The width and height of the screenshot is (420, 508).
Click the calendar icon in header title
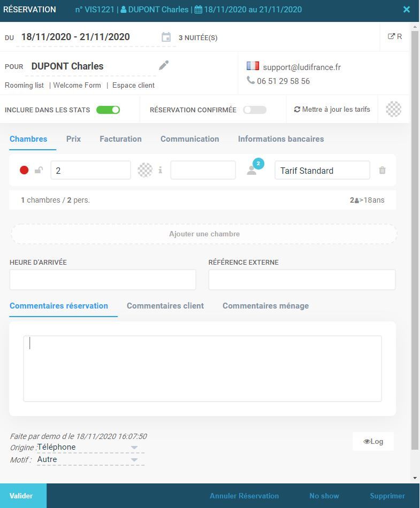point(198,10)
